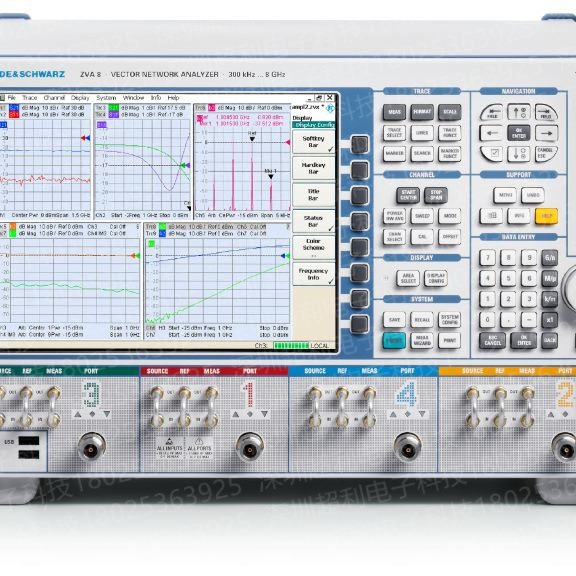This screenshot has height=576, width=576.
Task: Hit the SWEEP key
Action: pos(422,216)
